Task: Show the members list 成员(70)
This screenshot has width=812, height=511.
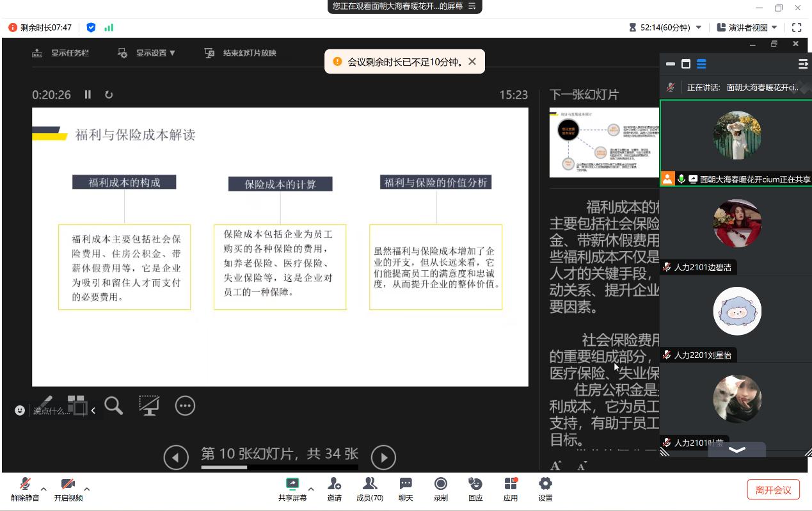Action: [370, 488]
